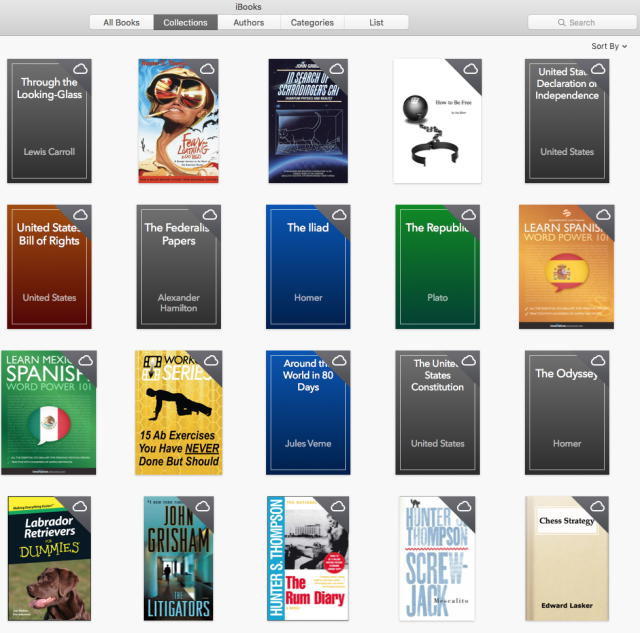This screenshot has height=633, width=640.
Task: Click cloud download icon on Through the Looking-Glass
Action: (80, 69)
